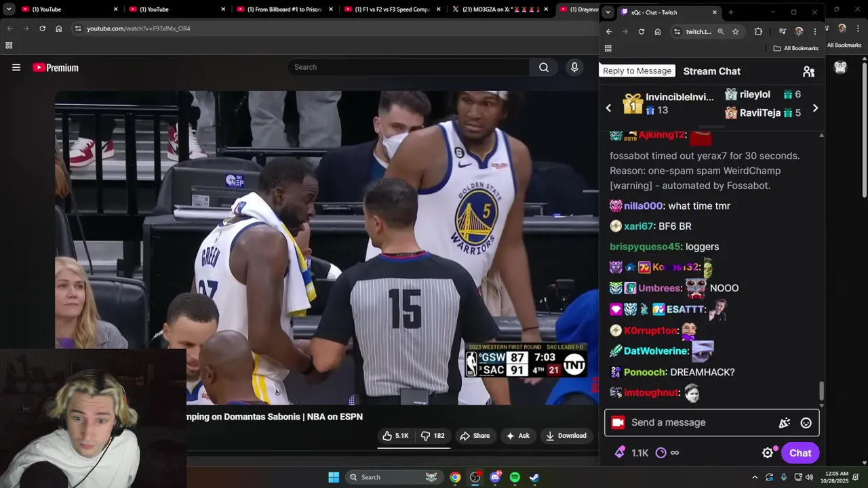Screen dimensions: 868x488
Task: Like the video with thumbs up
Action: [395, 436]
